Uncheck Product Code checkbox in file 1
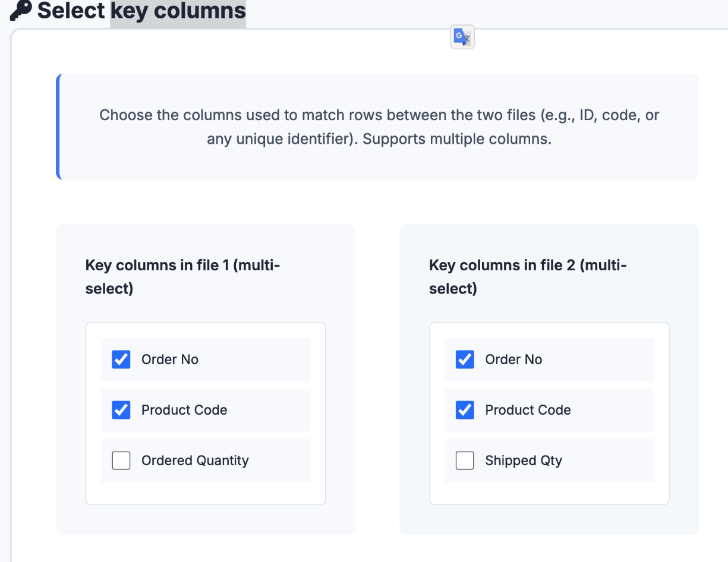The width and height of the screenshot is (728, 562). (x=121, y=410)
